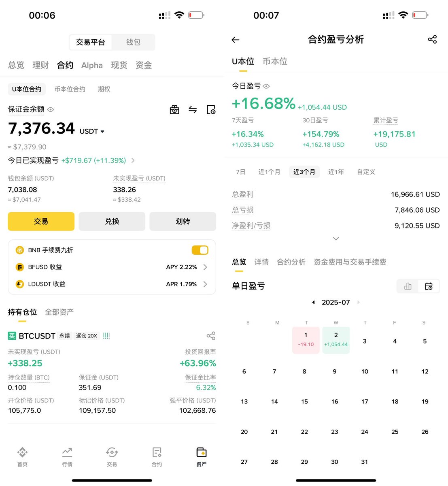Go back with the left arrow
Screen dimensions: 448x486
click(236, 40)
